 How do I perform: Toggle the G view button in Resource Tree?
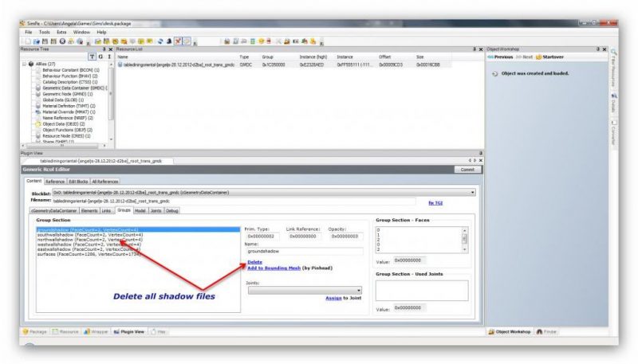pyautogui.click(x=100, y=57)
